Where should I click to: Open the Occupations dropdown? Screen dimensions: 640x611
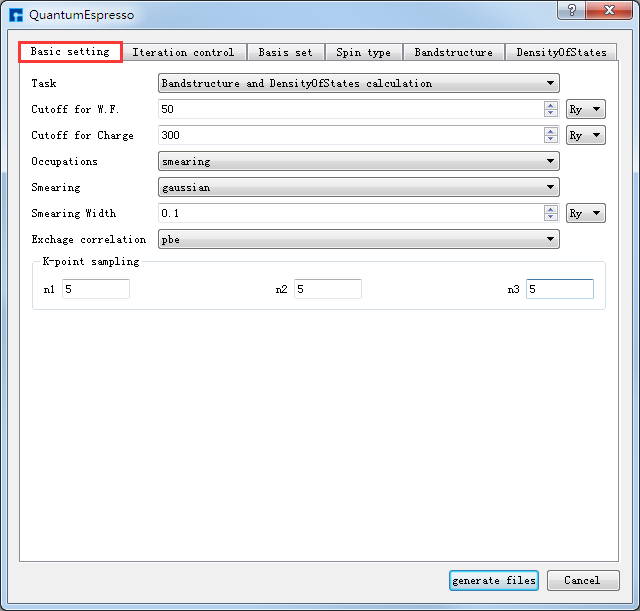pyautogui.click(x=358, y=161)
